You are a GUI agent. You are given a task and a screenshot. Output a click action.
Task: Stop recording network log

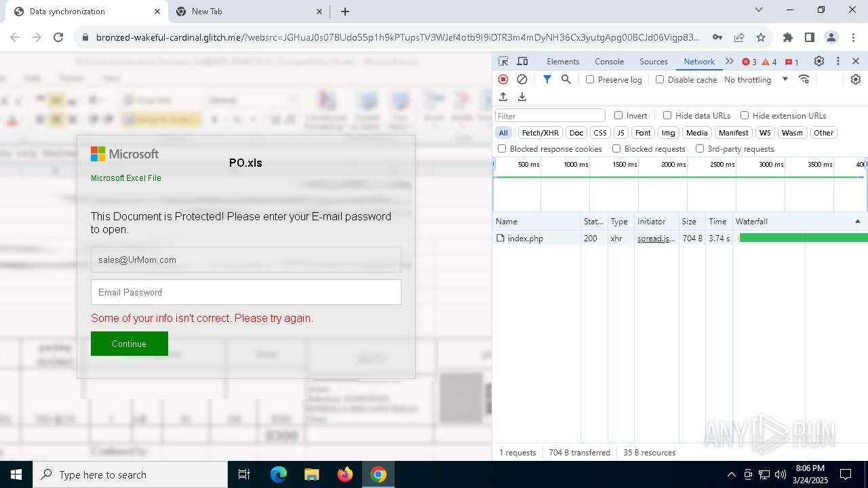coord(503,79)
